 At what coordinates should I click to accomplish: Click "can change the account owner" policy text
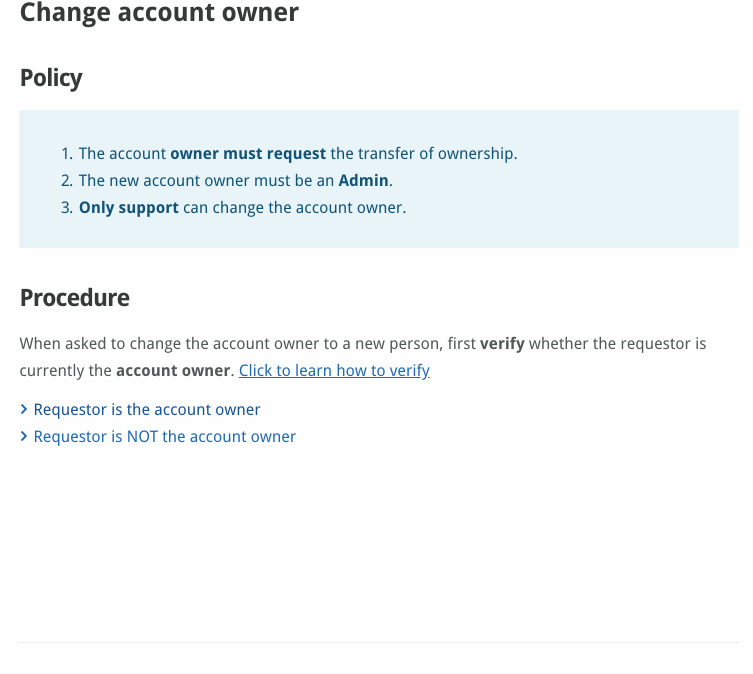(295, 208)
